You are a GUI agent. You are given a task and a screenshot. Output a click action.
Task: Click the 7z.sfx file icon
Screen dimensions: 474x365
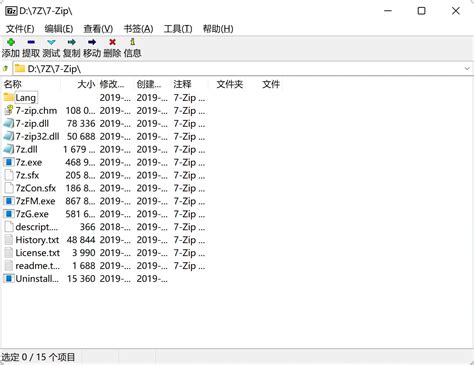[x=9, y=175]
